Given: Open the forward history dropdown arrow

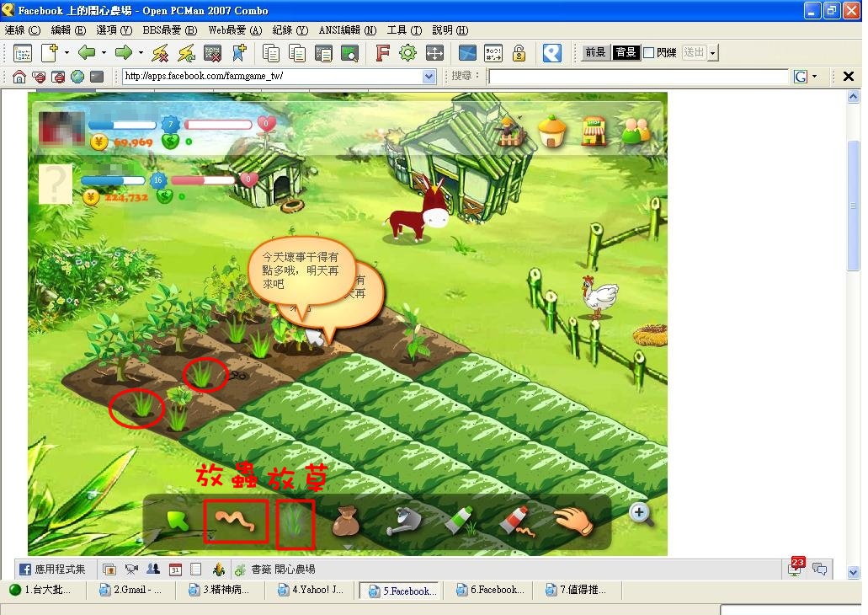Looking at the screenshot, I should coord(141,53).
